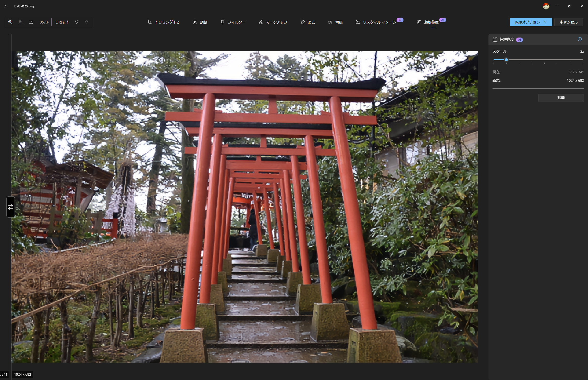Click the zoom in magnifier icon
Image resolution: width=588 pixels, height=380 pixels.
coord(10,22)
